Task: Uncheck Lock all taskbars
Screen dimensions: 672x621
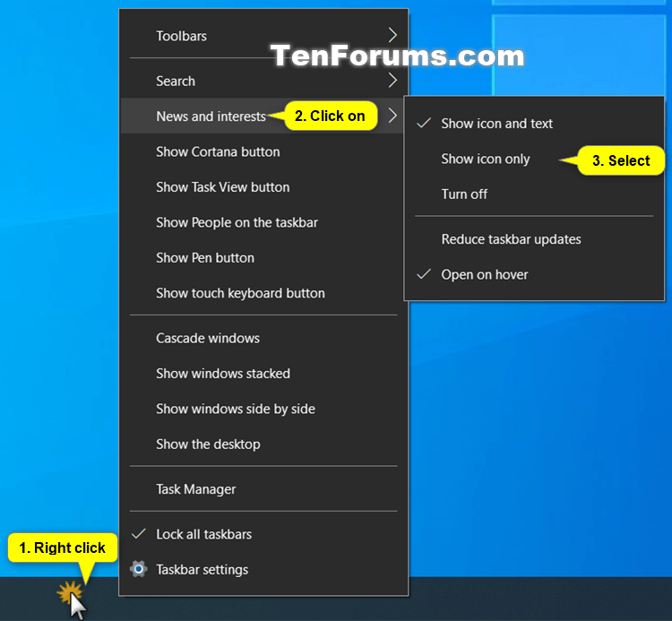Action: (x=263, y=534)
